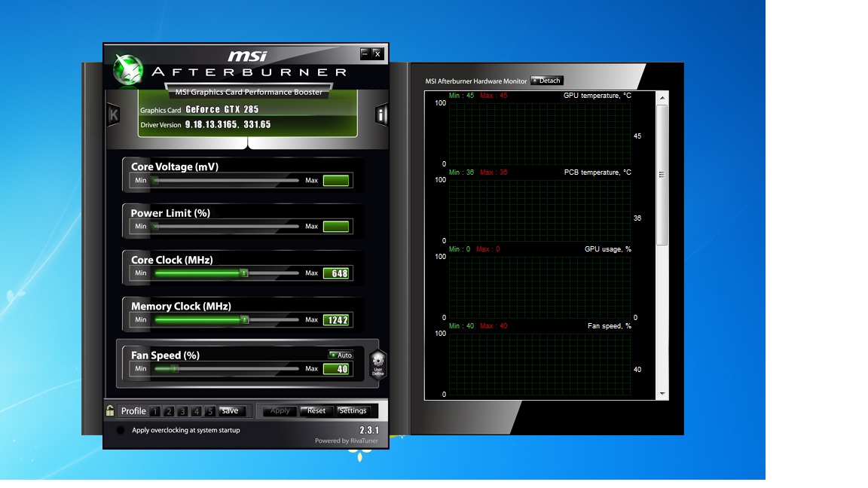Image resolution: width=868 pixels, height=488 pixels.
Task: Click the Core Voltage value field
Action: pos(336,181)
